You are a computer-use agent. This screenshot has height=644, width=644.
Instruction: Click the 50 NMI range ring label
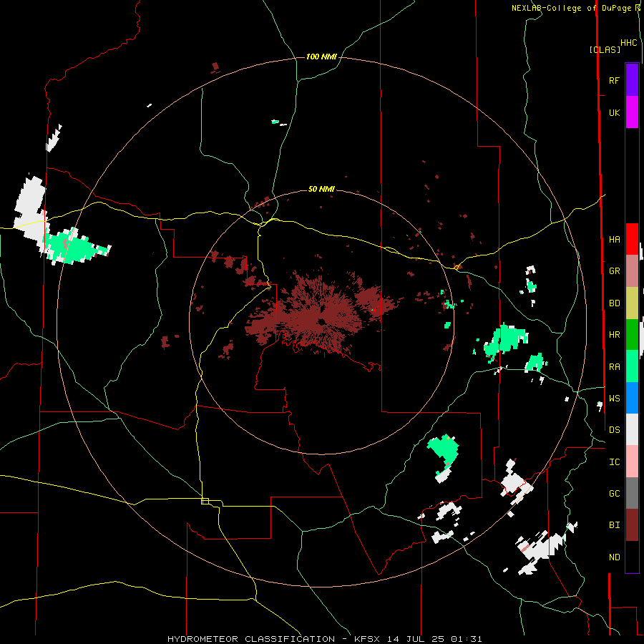pos(321,189)
